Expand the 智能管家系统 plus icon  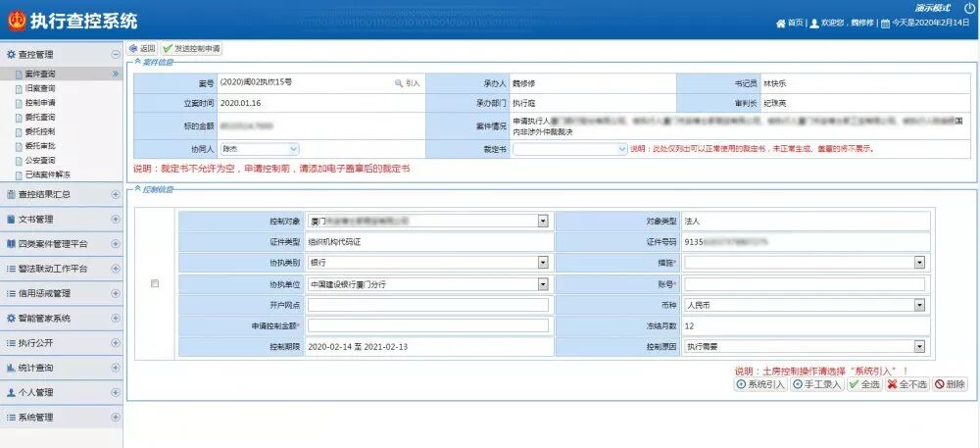pyautogui.click(x=115, y=318)
